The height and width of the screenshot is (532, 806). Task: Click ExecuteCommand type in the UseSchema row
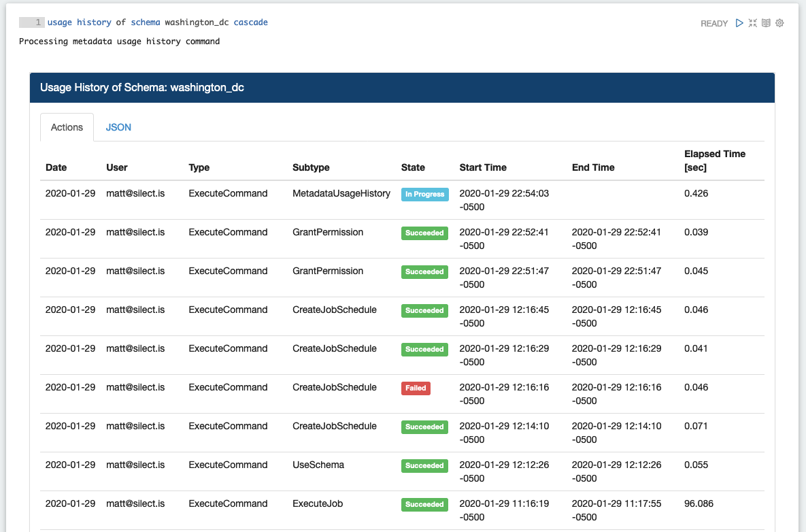pos(228,465)
